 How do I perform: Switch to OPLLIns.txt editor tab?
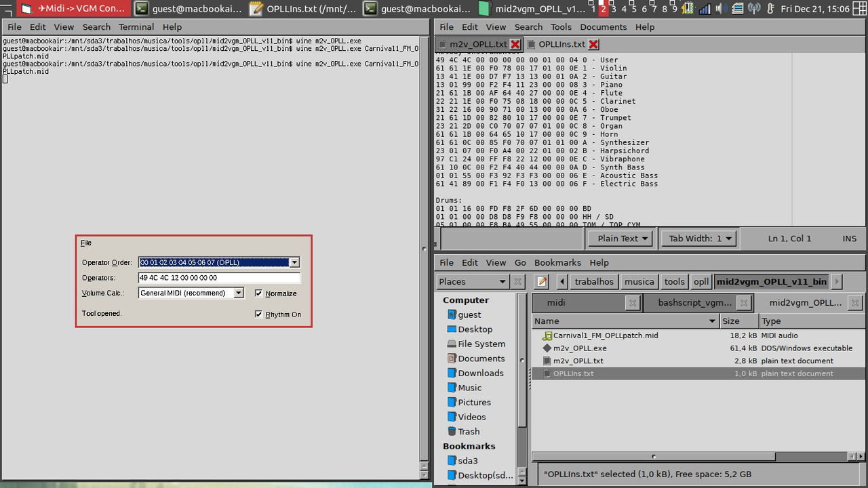tap(561, 44)
